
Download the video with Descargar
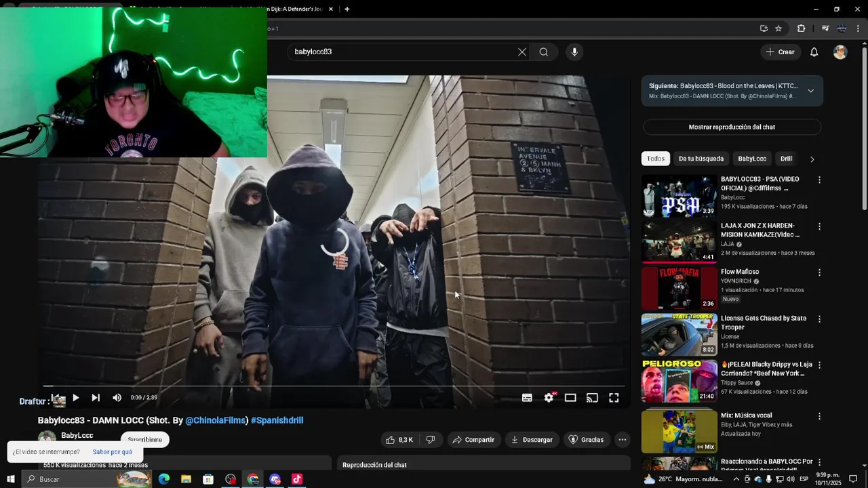pos(532,440)
